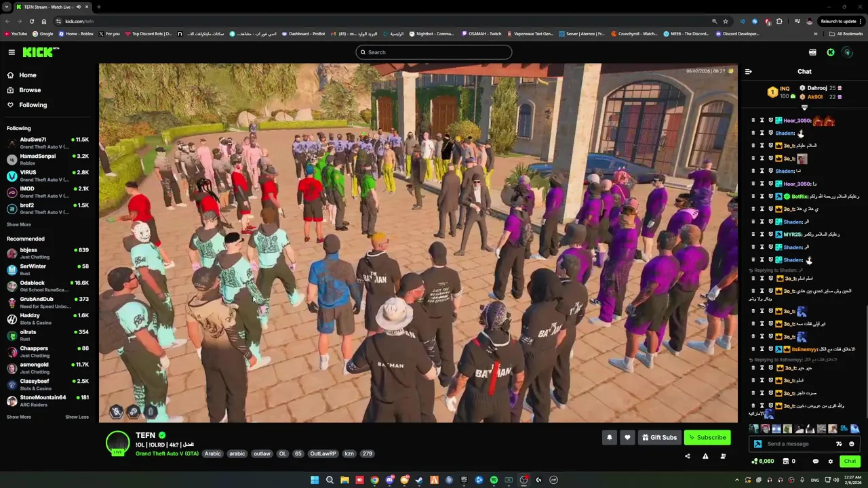Screen dimensions: 868x488
Task: Click the chat identity badge icon
Action: [758, 444]
